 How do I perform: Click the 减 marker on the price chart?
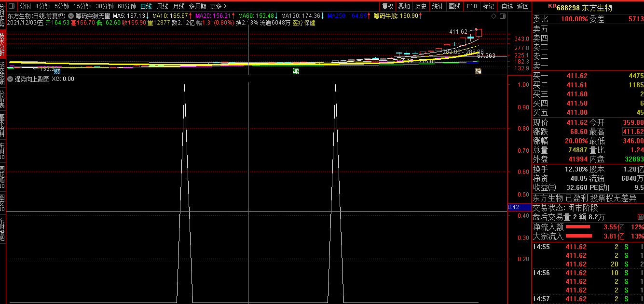point(296,71)
